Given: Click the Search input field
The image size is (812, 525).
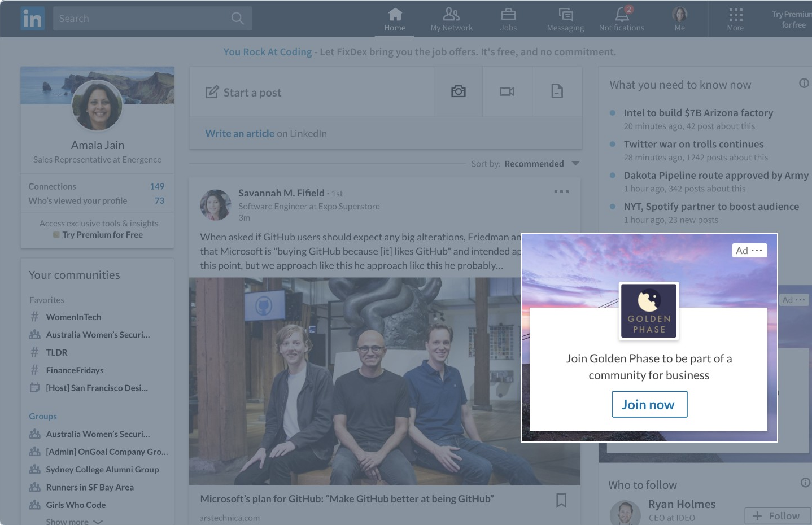Looking at the screenshot, I should (x=141, y=19).
